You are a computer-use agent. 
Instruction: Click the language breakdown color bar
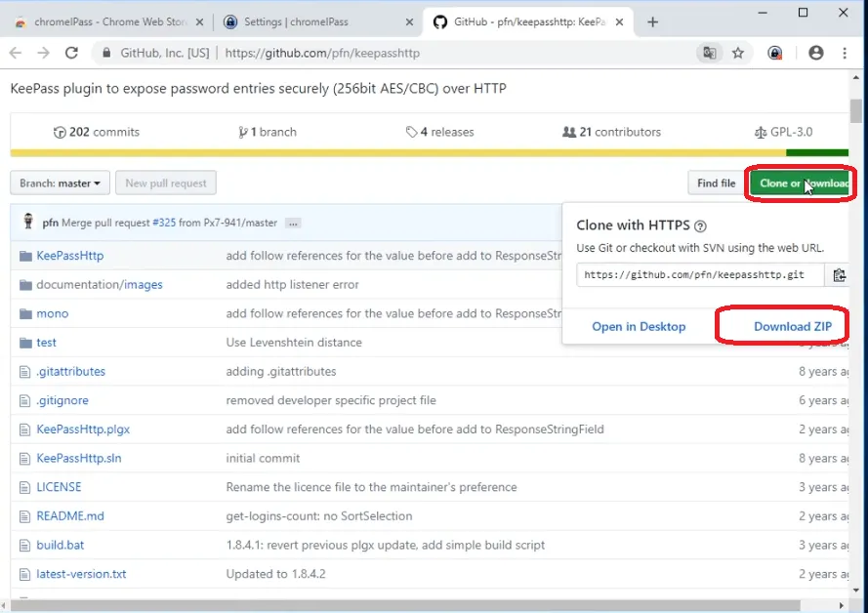[x=429, y=153]
